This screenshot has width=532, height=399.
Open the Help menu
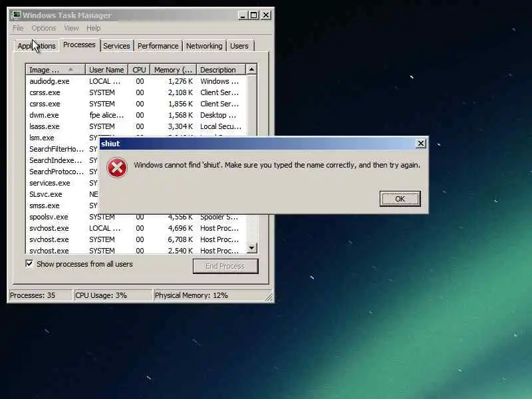coord(93,28)
